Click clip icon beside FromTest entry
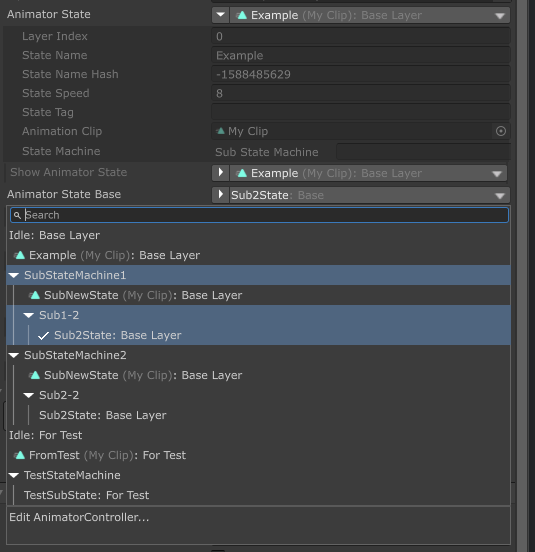This screenshot has height=552, width=535. [20, 455]
